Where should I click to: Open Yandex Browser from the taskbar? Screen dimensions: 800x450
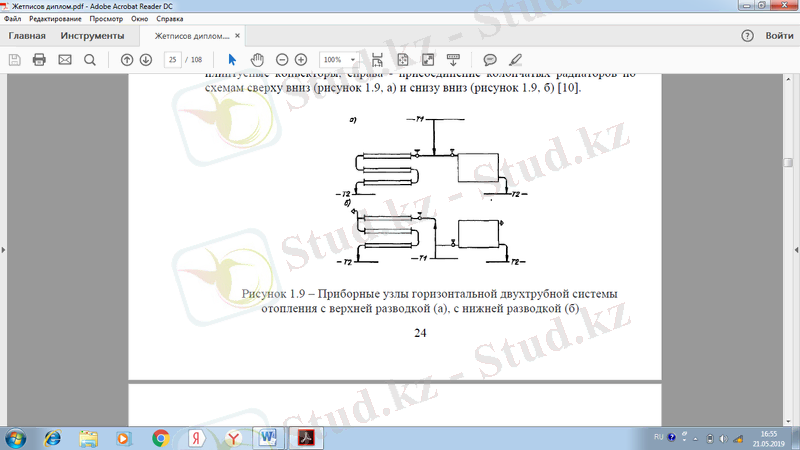[233, 438]
